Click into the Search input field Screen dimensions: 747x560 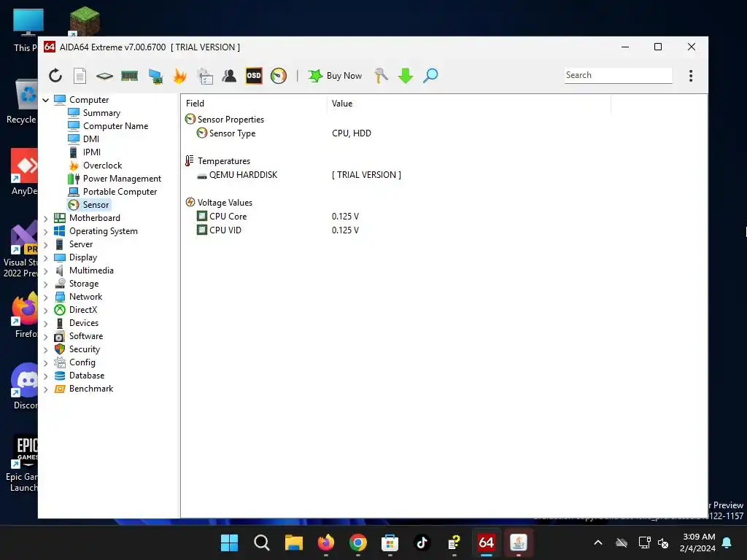[x=618, y=75]
